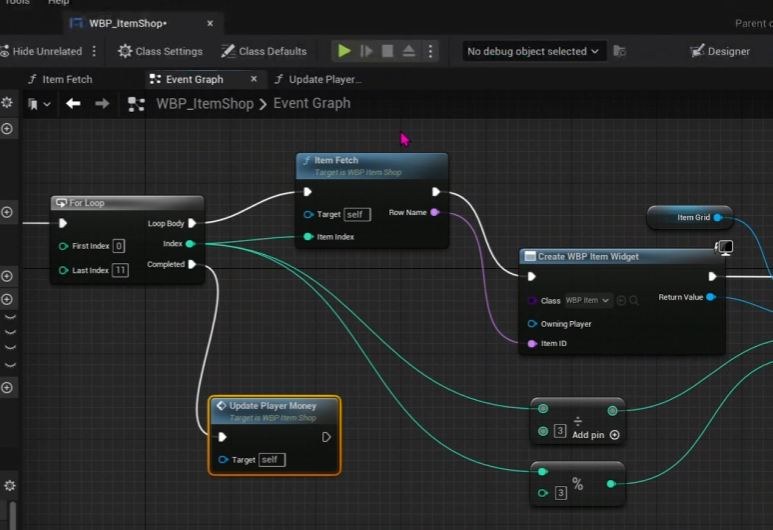Click WBP_ItemShop in the breadcrumb
This screenshot has height=530, width=773.
[205, 104]
